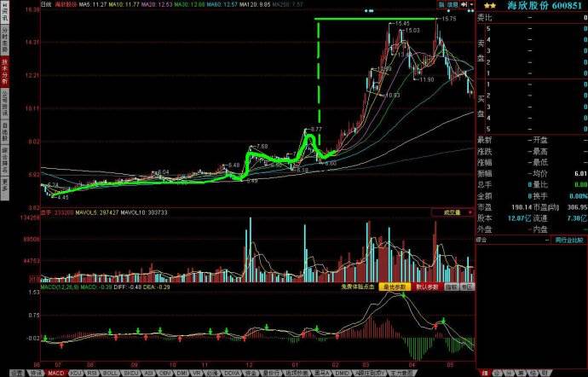
Task: Switch to the RSI indicator tab
Action: pyautogui.click(x=92, y=374)
